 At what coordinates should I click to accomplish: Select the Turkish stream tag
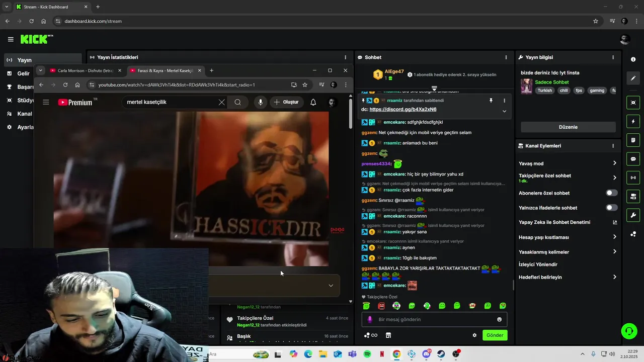[544, 90]
